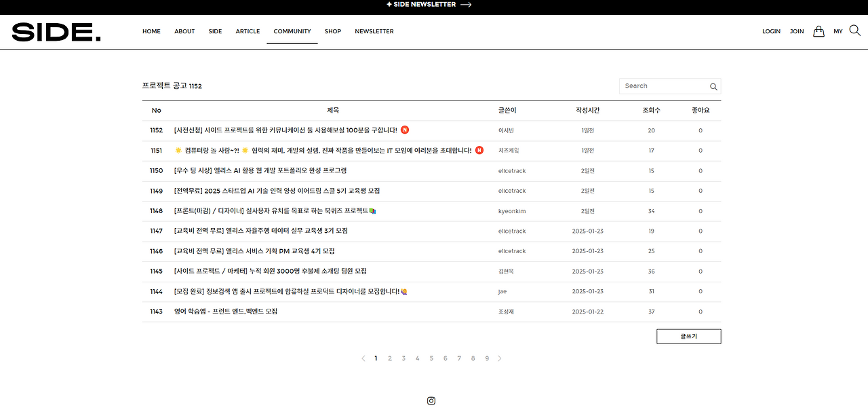Open the MY page link
The width and height of the screenshot is (868, 412).
click(838, 31)
